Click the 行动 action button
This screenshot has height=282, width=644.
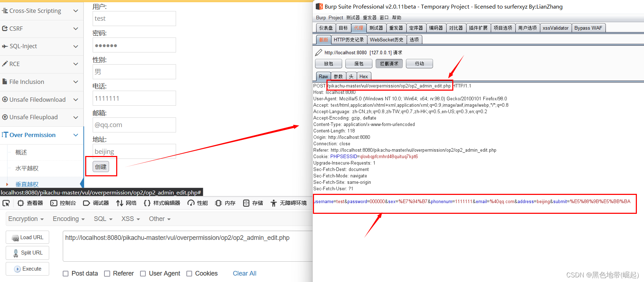point(419,64)
